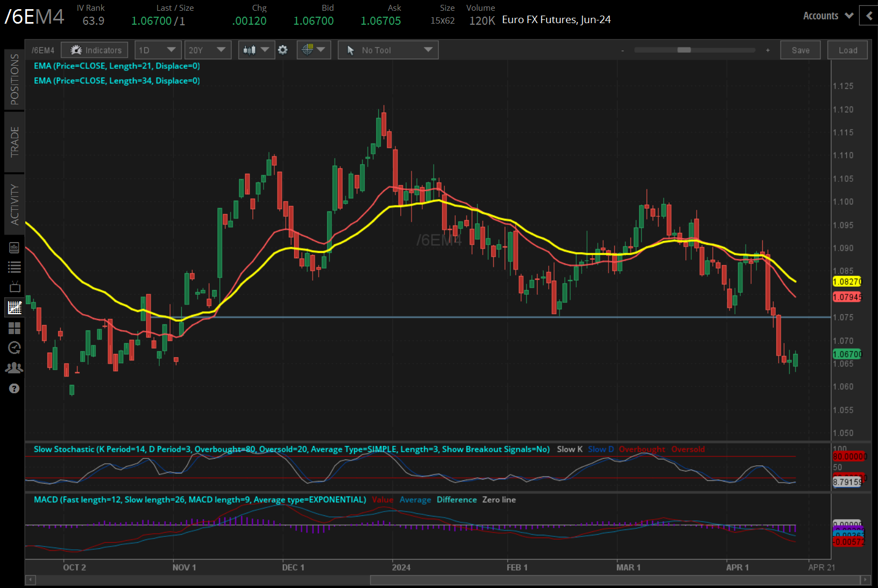Viewport: 878px width, 588px height.
Task: Expand the crosshair cursor mode dropdown
Action: pos(313,50)
